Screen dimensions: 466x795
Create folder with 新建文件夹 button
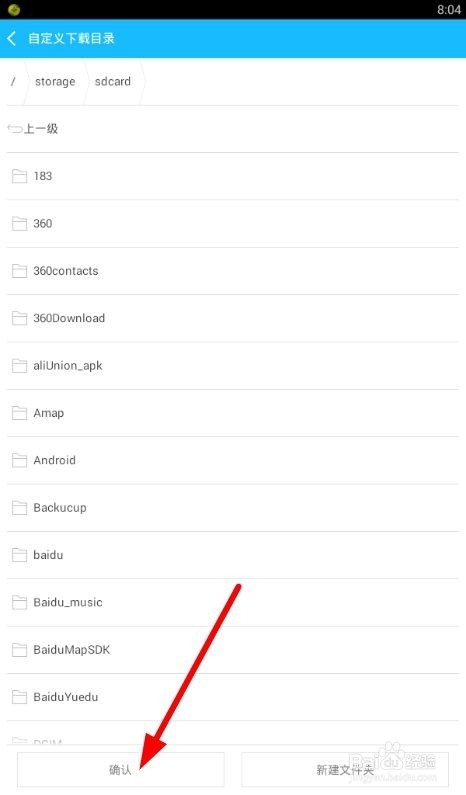tap(345, 770)
